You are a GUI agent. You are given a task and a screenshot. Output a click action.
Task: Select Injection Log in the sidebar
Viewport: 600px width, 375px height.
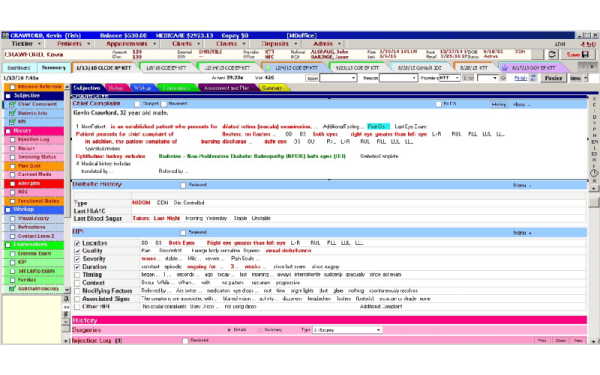click(x=34, y=140)
